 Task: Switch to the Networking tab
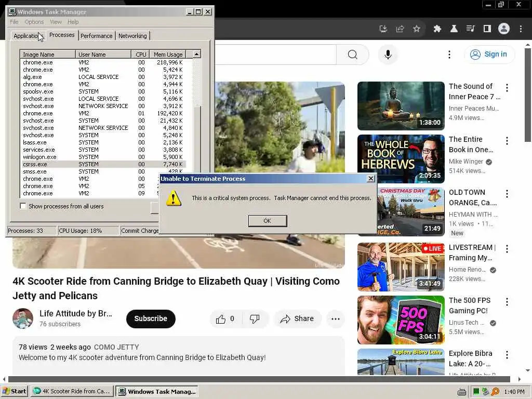(x=132, y=36)
